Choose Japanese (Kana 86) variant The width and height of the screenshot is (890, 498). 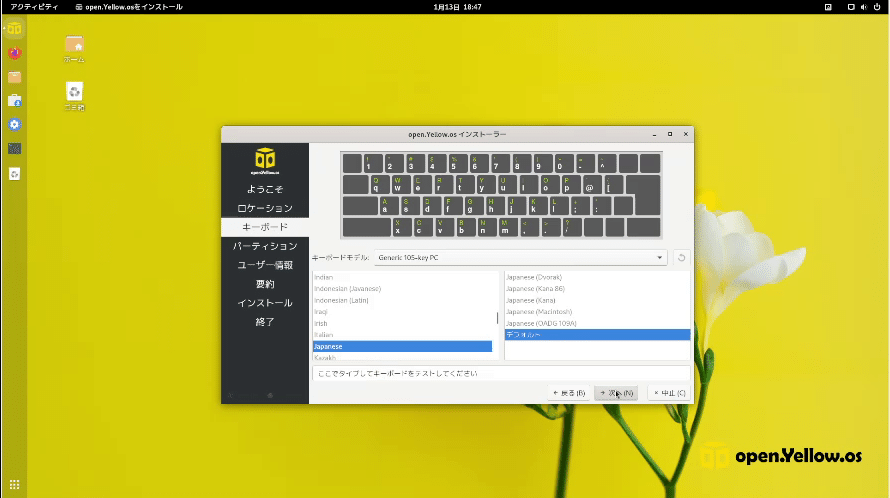tap(597, 288)
